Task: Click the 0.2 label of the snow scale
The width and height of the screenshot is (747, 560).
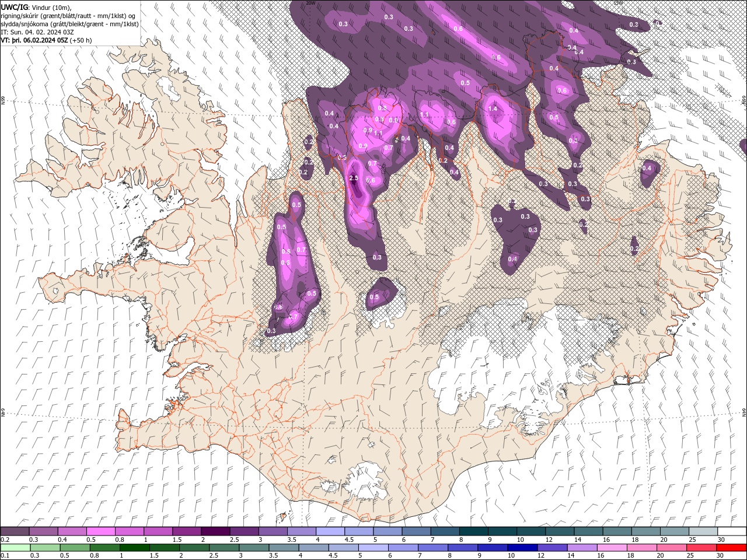Action: click(4, 540)
